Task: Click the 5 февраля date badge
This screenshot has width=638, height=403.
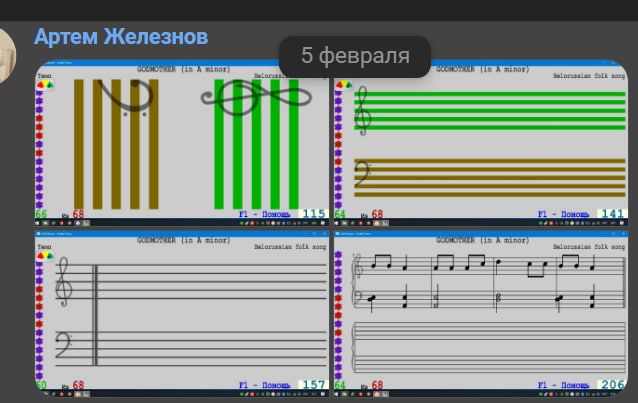Action: click(355, 56)
